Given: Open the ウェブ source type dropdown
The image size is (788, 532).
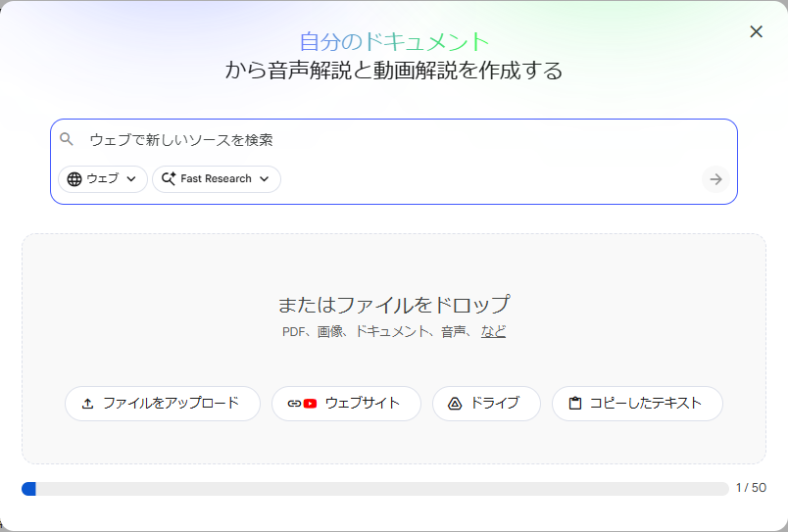Looking at the screenshot, I should tap(103, 179).
